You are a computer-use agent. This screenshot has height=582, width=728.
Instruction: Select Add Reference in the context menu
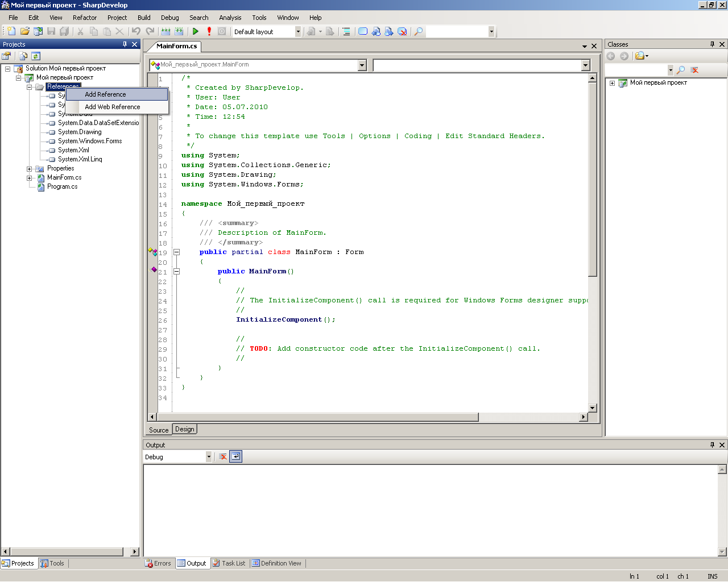(x=105, y=94)
